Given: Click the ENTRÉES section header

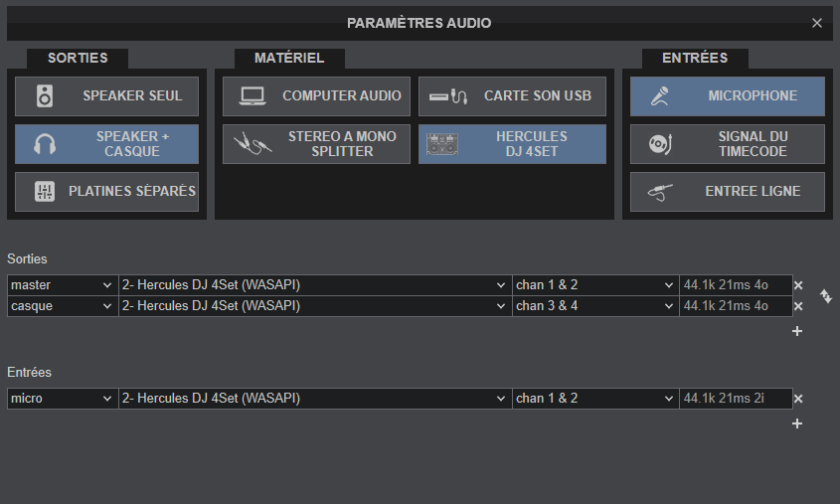Looking at the screenshot, I should [x=695, y=58].
